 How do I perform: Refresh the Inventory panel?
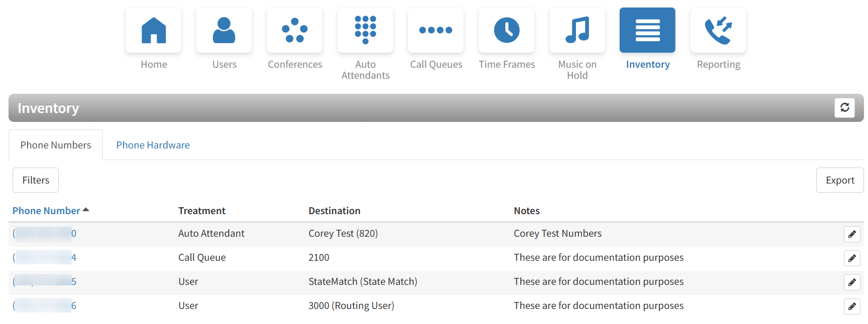pos(845,108)
